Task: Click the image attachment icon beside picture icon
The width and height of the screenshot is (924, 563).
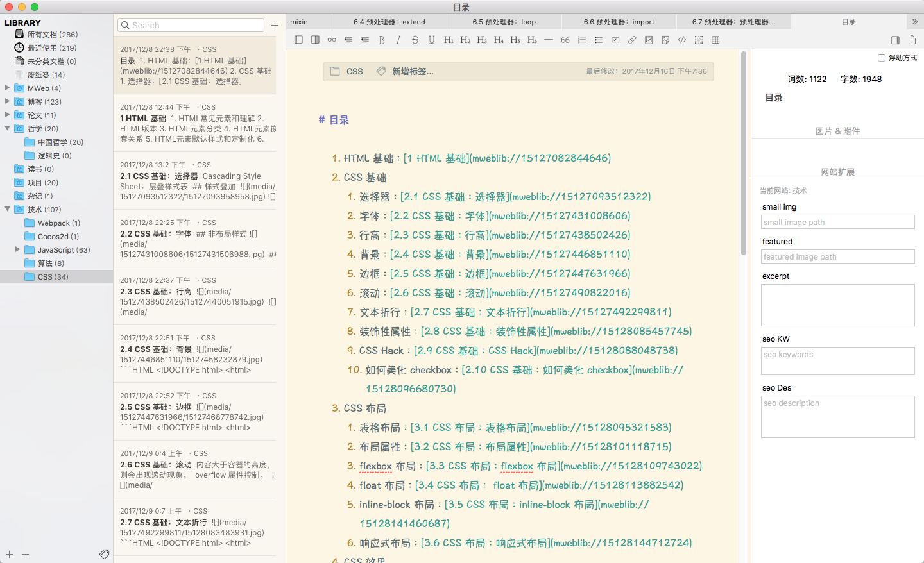Action: (x=665, y=40)
